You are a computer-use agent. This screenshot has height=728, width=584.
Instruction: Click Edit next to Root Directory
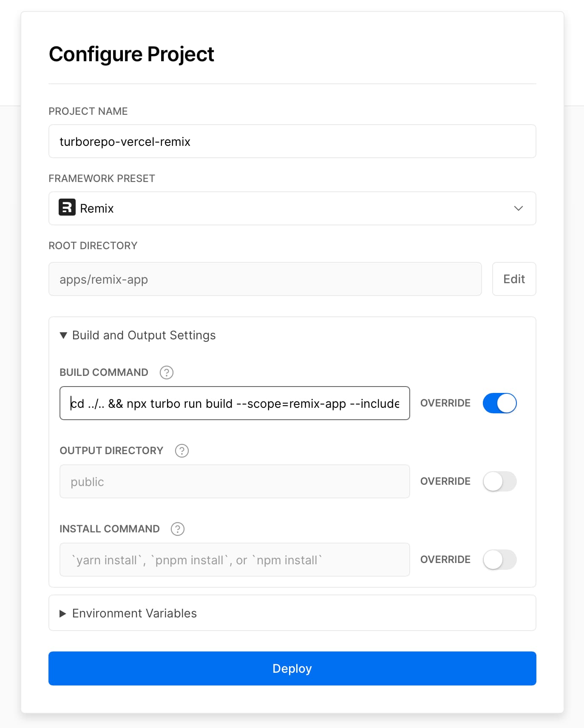(514, 279)
